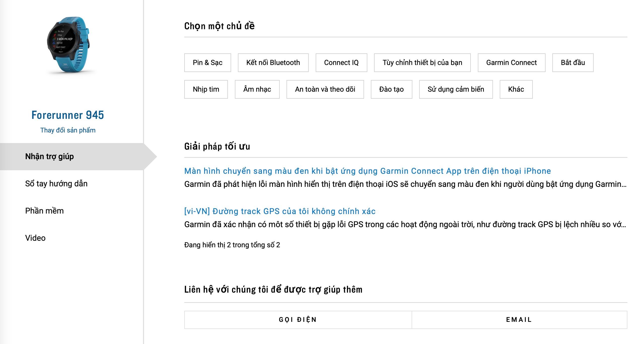Viewport: 644px width, 344px height.
Task: Choose the Pin & Sạc topic
Action: 207,63
